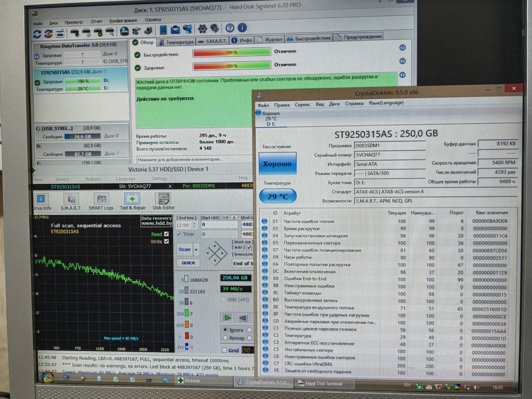This screenshot has width=532, height=399.
Task: Click the comment field Нажмите для добавления комментария
Action: [194, 159]
